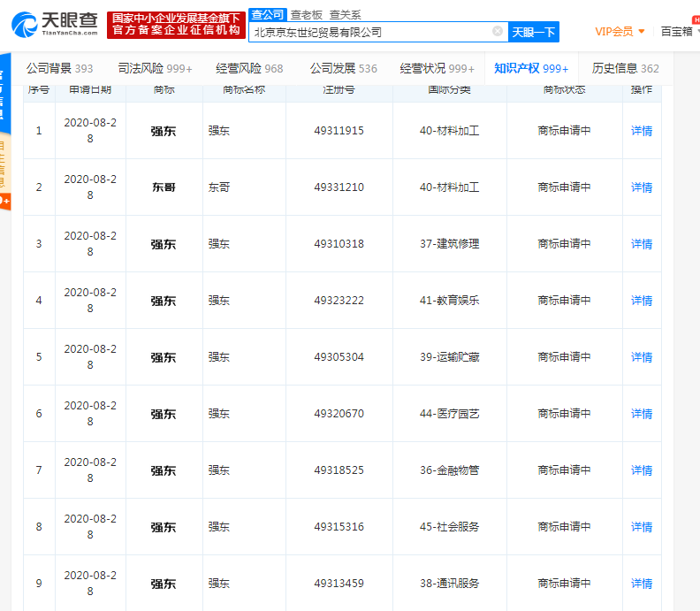Clear the search box with the X icon

pyautogui.click(x=498, y=31)
